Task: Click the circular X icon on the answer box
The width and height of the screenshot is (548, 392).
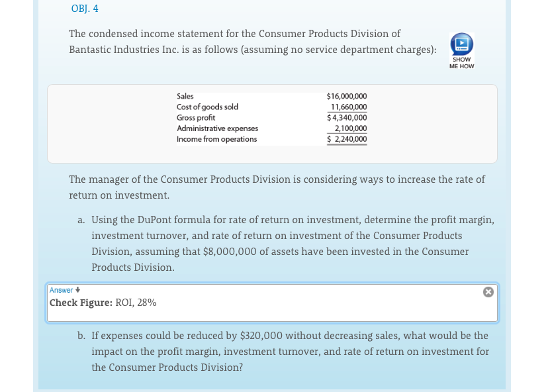Action: (488, 291)
